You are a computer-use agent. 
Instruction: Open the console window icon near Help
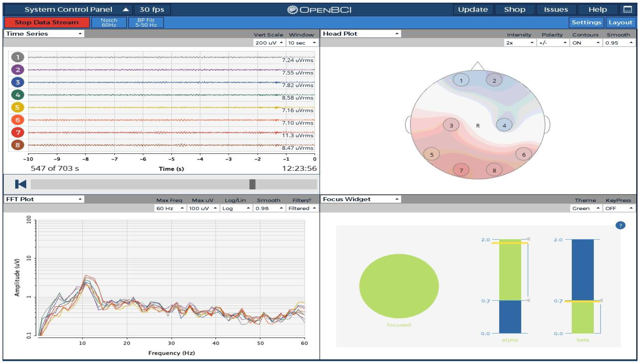[628, 9]
